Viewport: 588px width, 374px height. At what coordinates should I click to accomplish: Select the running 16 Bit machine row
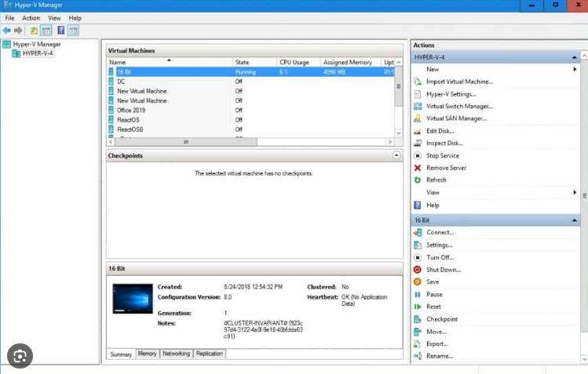pos(251,72)
